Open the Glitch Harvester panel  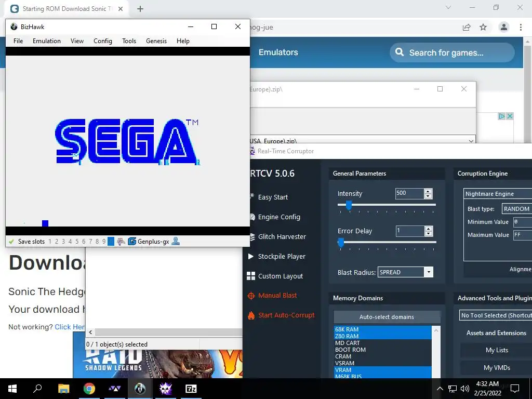click(282, 236)
